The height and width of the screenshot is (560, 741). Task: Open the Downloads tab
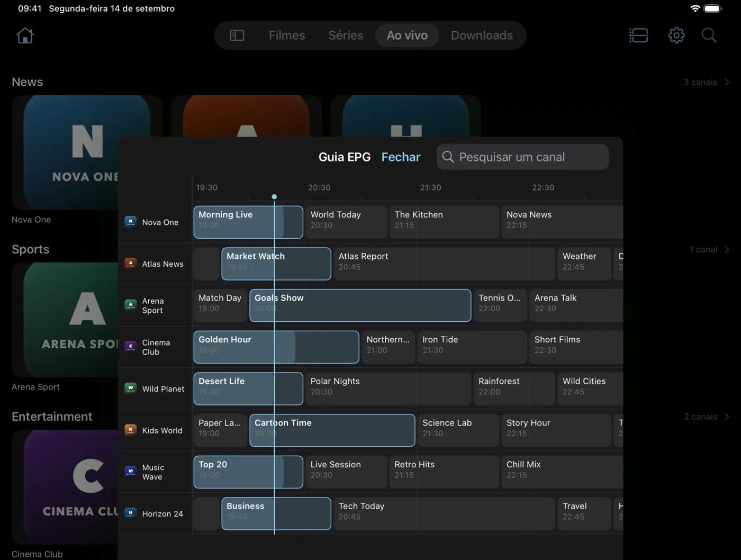482,35
